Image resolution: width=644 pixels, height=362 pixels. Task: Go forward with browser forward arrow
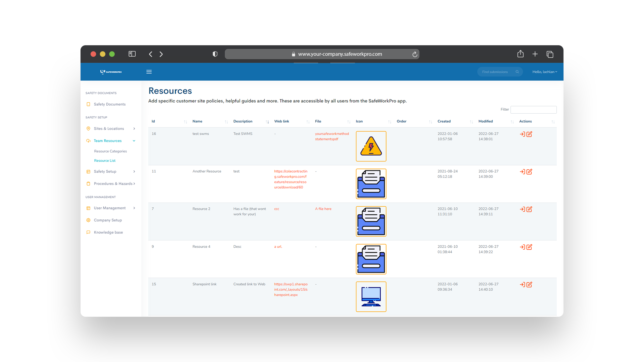(x=161, y=54)
